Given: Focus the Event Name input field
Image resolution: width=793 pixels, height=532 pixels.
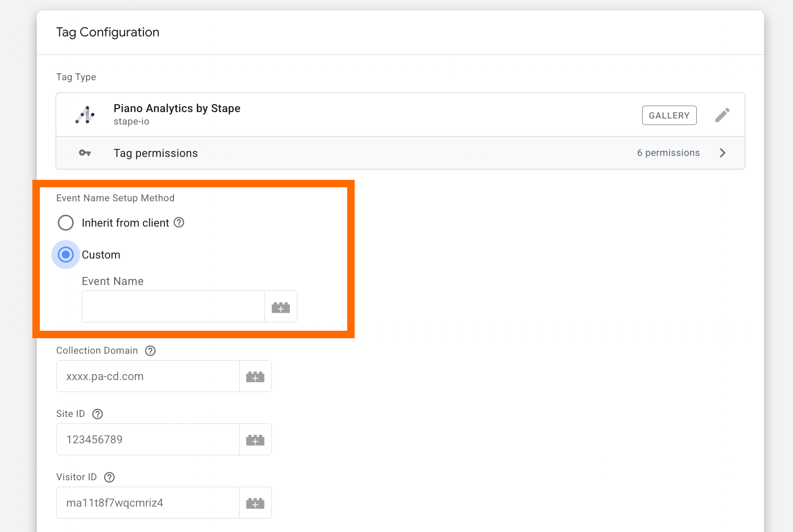Looking at the screenshot, I should coord(173,307).
